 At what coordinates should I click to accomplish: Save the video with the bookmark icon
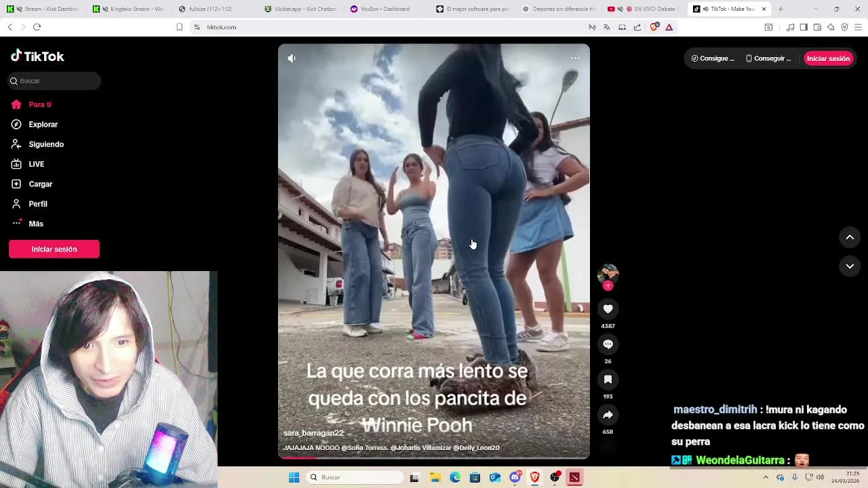608,380
